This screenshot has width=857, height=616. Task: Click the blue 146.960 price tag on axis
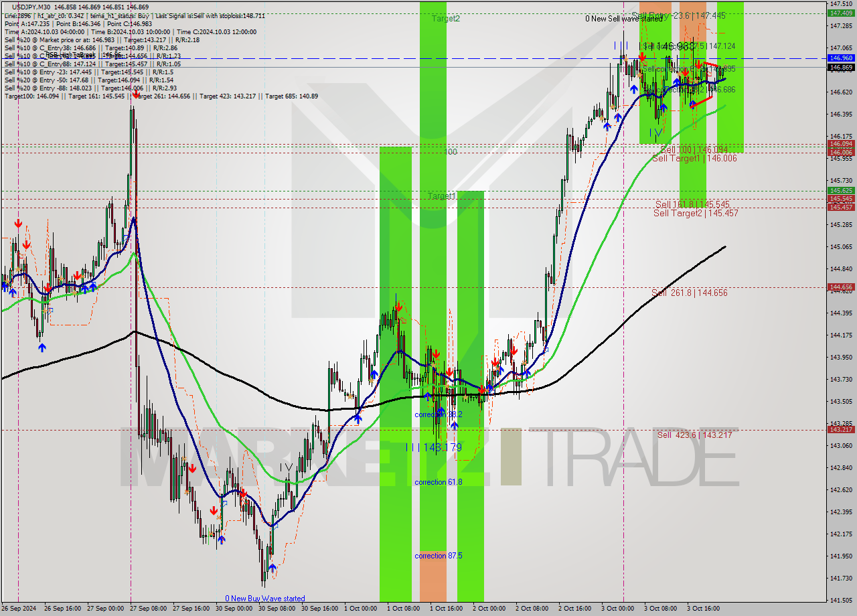tap(841, 58)
